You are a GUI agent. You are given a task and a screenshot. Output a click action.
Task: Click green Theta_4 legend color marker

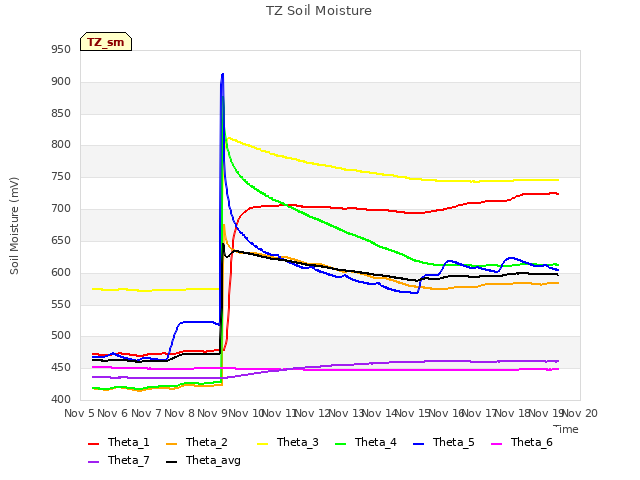click(340, 444)
